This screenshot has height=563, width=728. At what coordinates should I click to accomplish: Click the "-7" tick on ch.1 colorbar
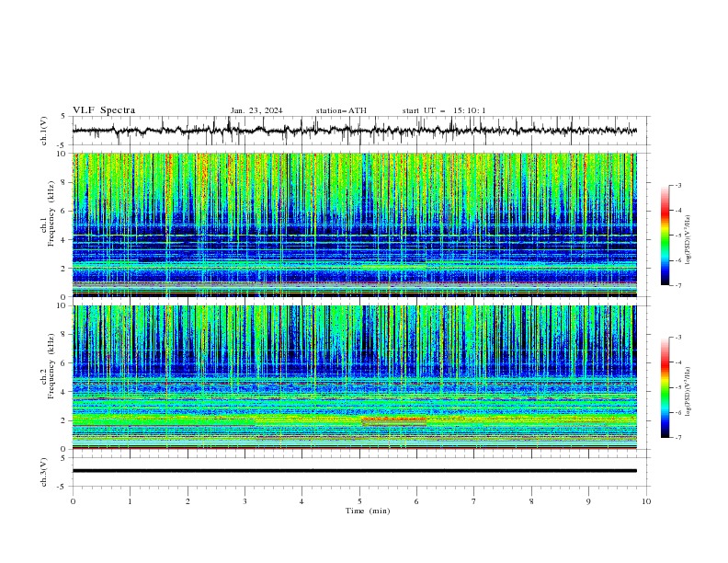pyautogui.click(x=678, y=285)
